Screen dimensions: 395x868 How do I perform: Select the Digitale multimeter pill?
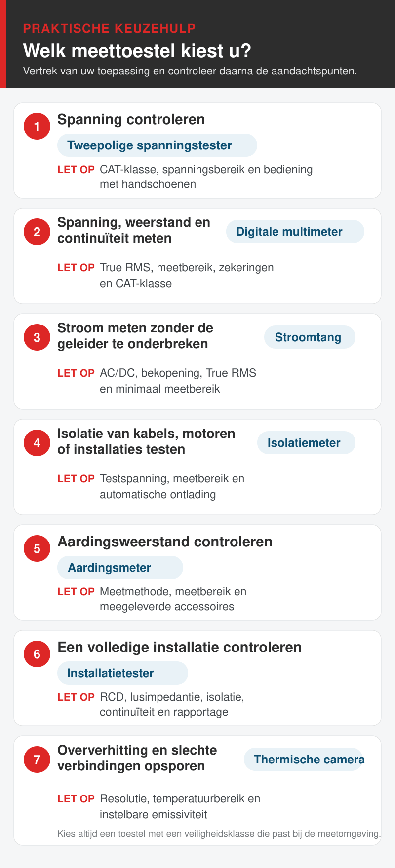tap(295, 232)
